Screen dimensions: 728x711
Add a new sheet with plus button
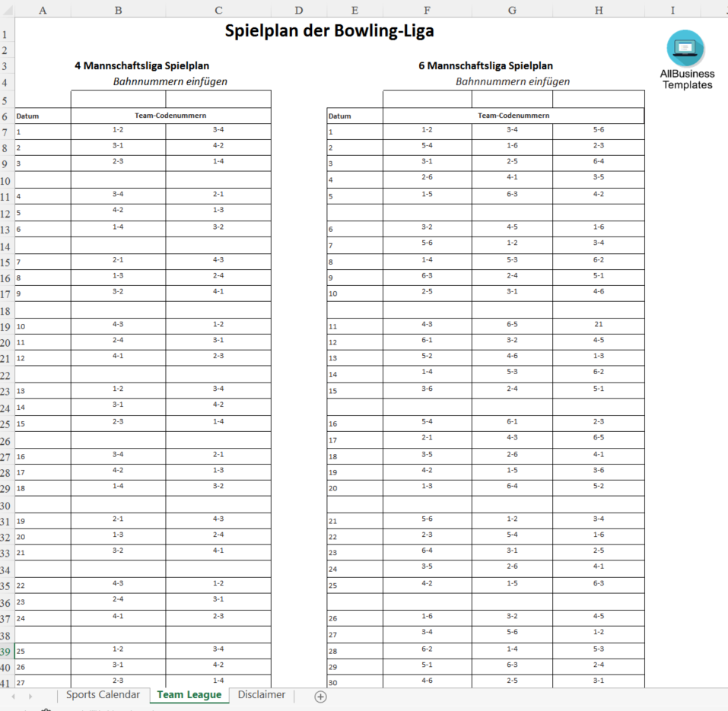(320, 696)
